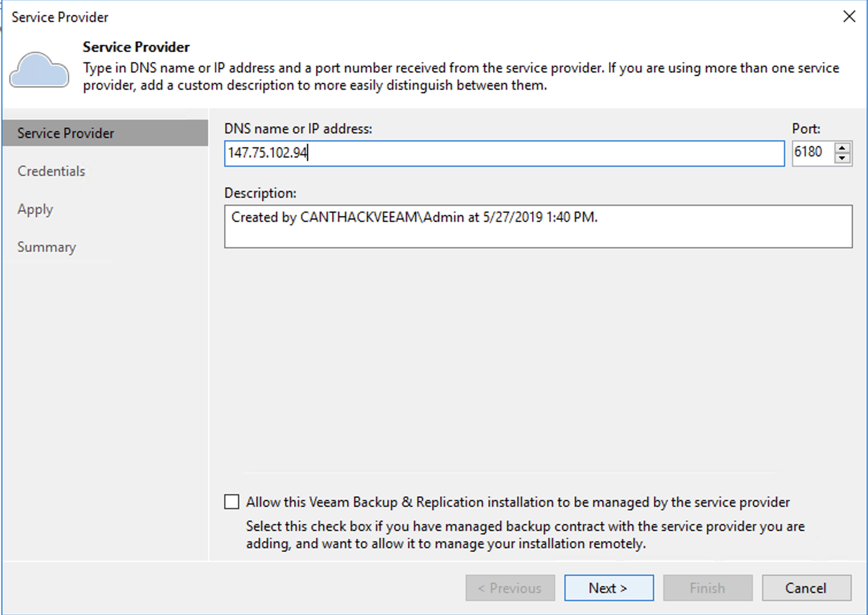The width and height of the screenshot is (868, 615).
Task: Go to the Credentials wizard step
Action: (x=51, y=171)
